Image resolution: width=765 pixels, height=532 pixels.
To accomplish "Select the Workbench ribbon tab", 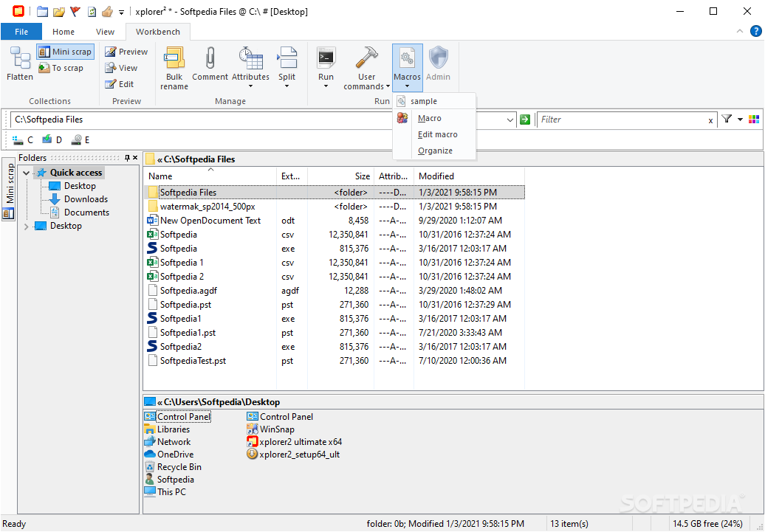I will coord(157,32).
